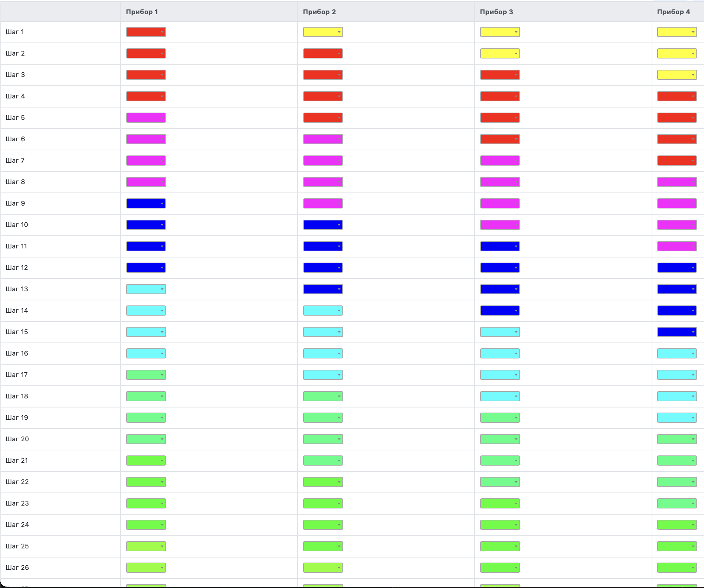Screen dimensions: 704x588
Task: Open the Шаг 1 Прибор 4 color dropdown
Action: (x=677, y=32)
